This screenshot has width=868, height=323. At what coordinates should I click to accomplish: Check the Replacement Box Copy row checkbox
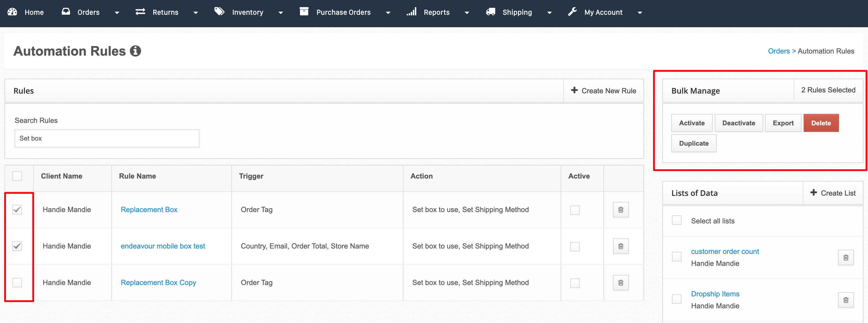[17, 283]
